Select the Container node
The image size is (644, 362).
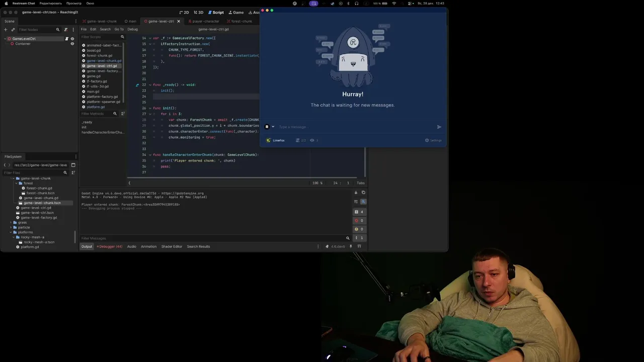(x=23, y=44)
